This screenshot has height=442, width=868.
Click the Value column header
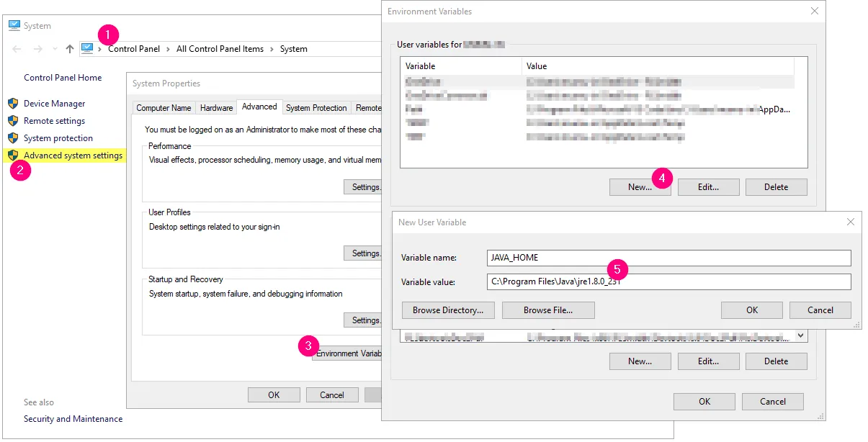point(658,66)
